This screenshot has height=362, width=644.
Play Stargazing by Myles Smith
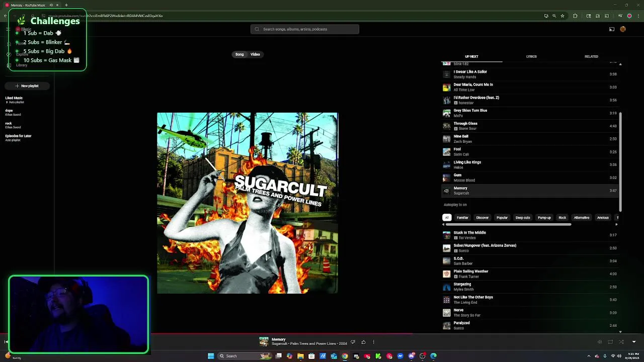(530, 287)
